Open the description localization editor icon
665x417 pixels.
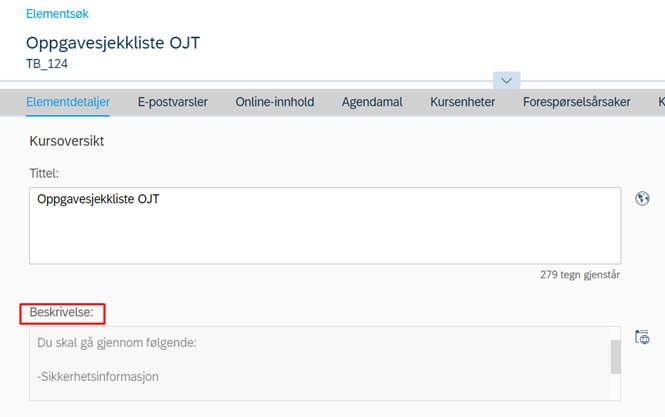coord(642,337)
